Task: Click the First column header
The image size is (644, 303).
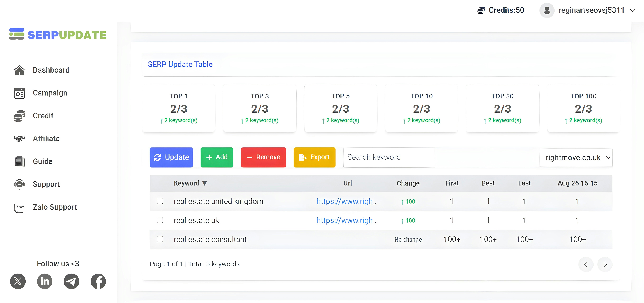Action: (452, 183)
